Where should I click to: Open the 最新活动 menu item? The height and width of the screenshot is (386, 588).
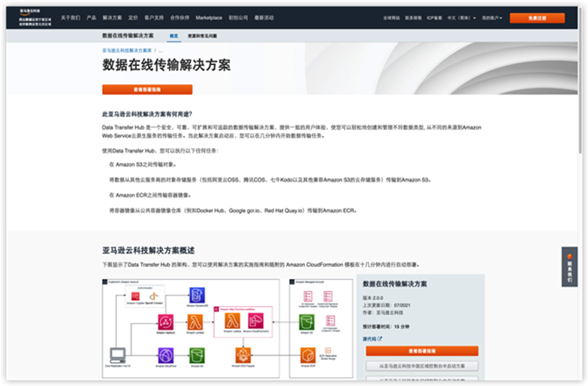tap(264, 18)
